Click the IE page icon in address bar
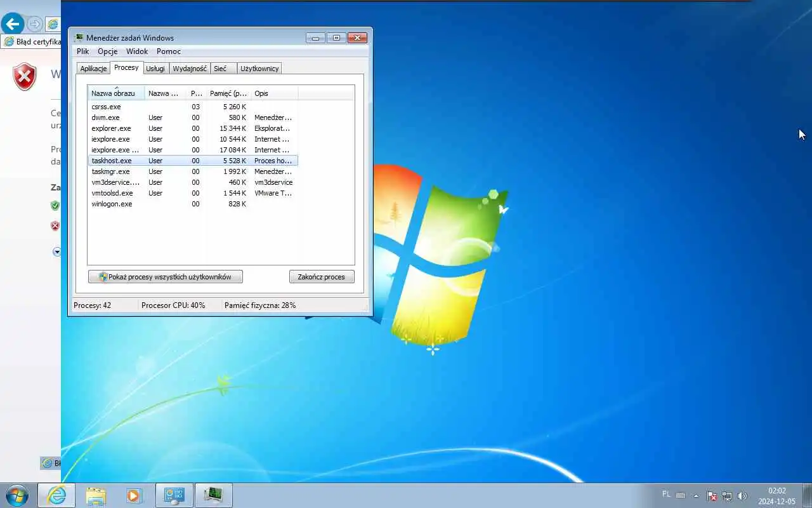This screenshot has width=812, height=508. click(54, 24)
